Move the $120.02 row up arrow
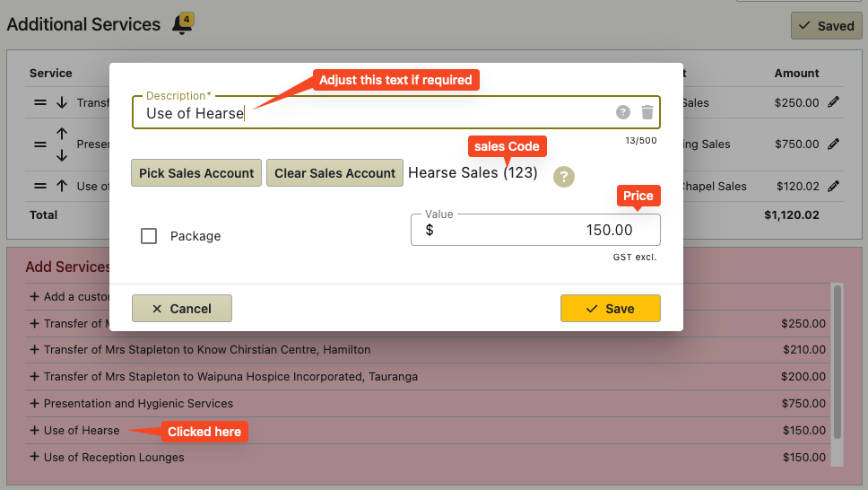Viewport: 868px width, 490px height. coord(62,187)
